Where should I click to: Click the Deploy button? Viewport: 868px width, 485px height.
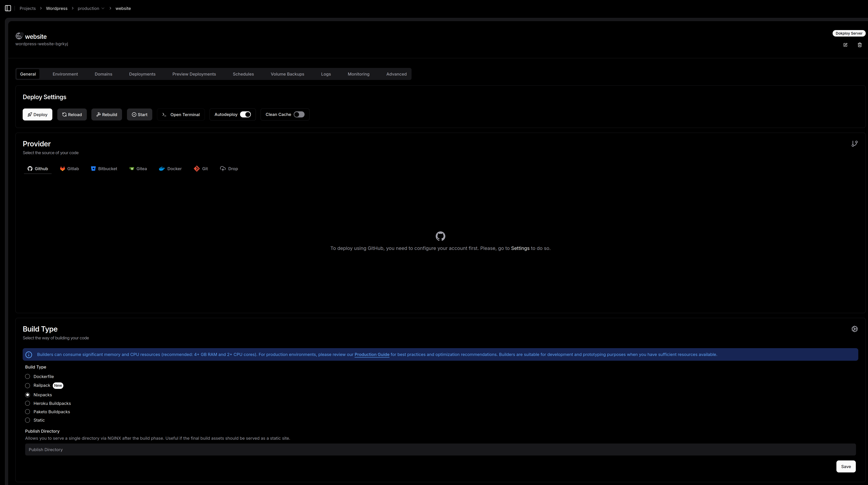click(x=37, y=115)
